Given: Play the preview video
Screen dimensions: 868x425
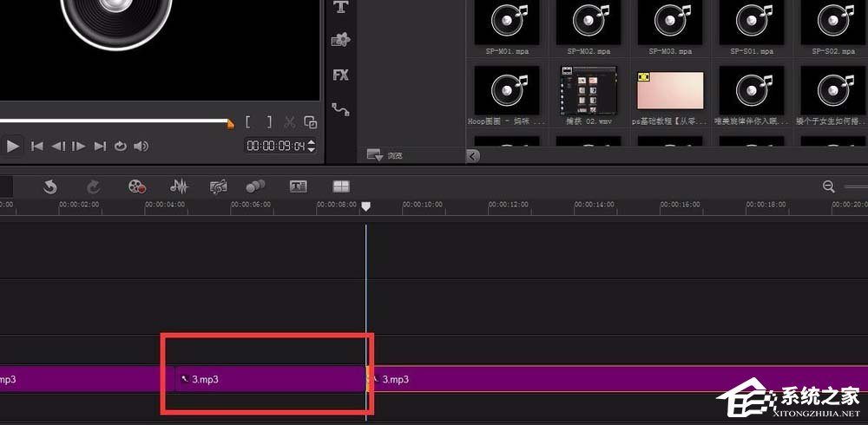Looking at the screenshot, I should pyautogui.click(x=13, y=146).
